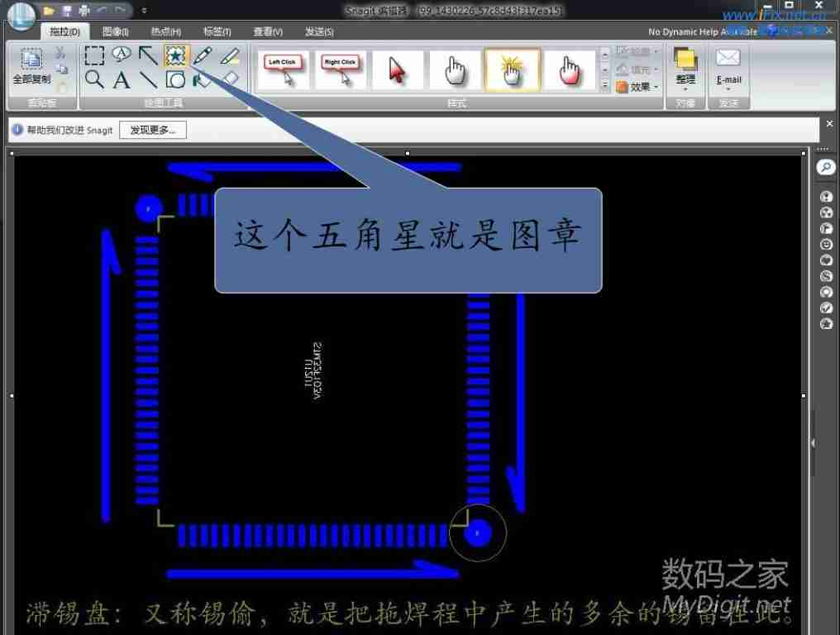Select the callout tool

(x=122, y=55)
